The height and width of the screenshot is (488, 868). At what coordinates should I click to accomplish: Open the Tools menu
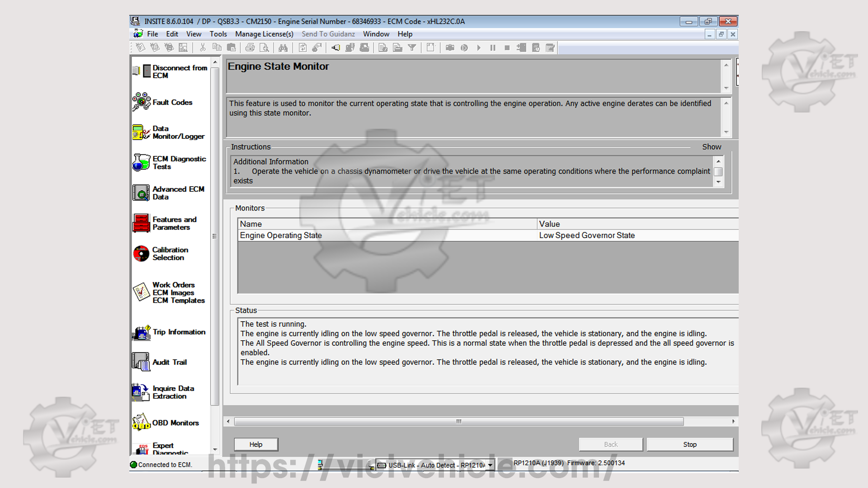[218, 34]
